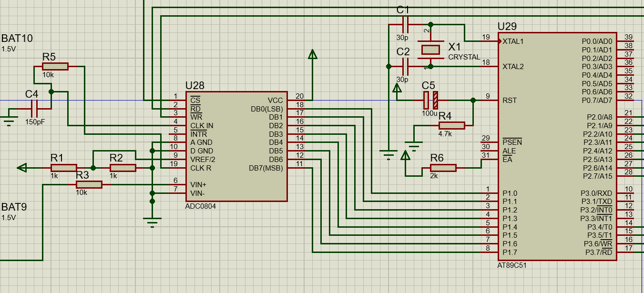Image resolution: width=644 pixels, height=293 pixels.
Task: Click capacitor C2 30p
Action: click(405, 66)
